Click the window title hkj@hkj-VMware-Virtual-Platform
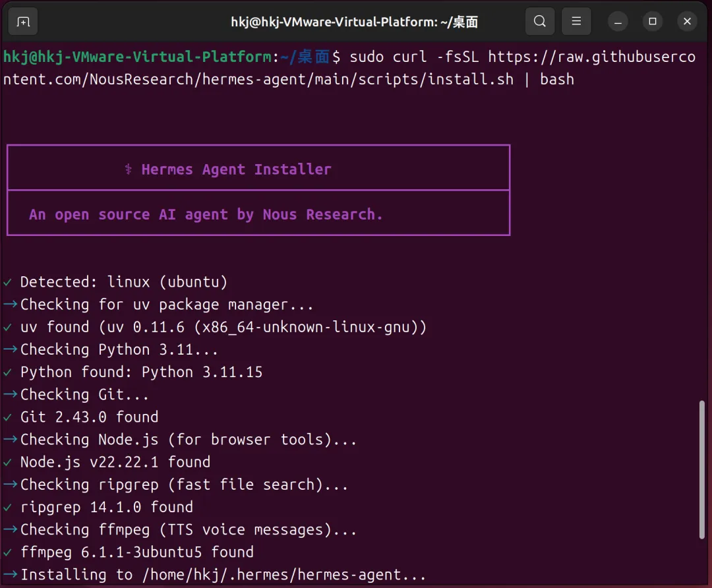 (354, 22)
